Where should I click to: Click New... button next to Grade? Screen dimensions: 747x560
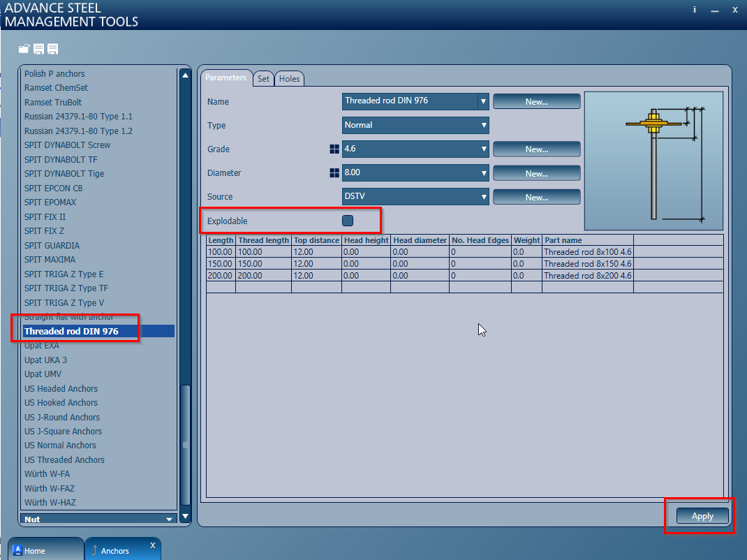tap(537, 149)
